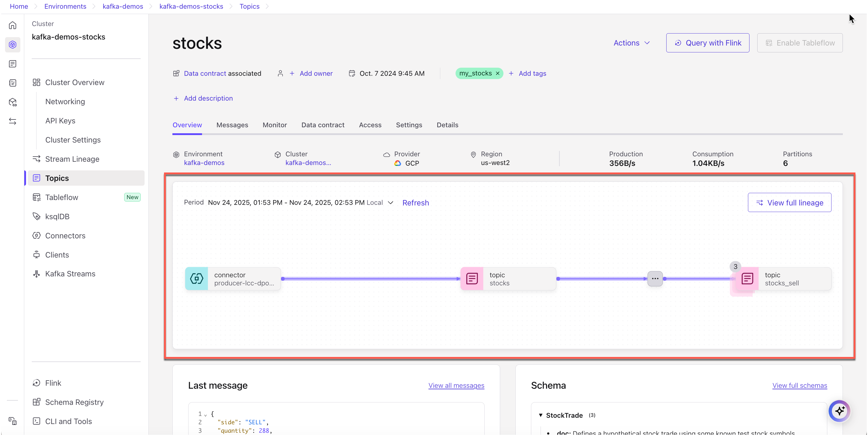The width and height of the screenshot is (868, 436).
Task: Select the Environments cube icon in sidebar rail
Action: click(12, 44)
